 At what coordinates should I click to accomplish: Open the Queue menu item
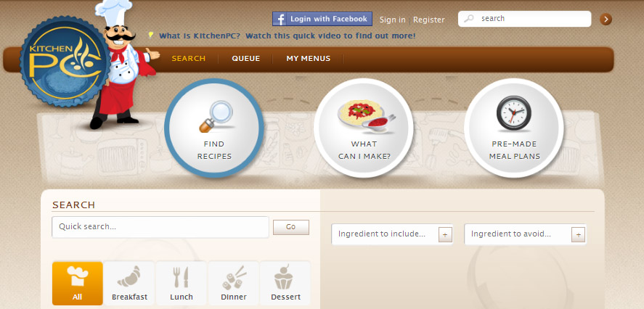245,59
